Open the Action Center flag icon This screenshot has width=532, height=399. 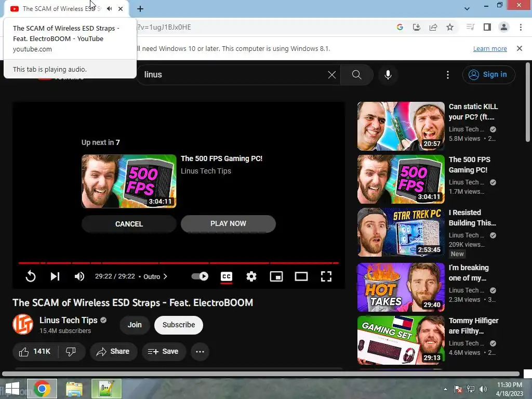[x=458, y=389]
